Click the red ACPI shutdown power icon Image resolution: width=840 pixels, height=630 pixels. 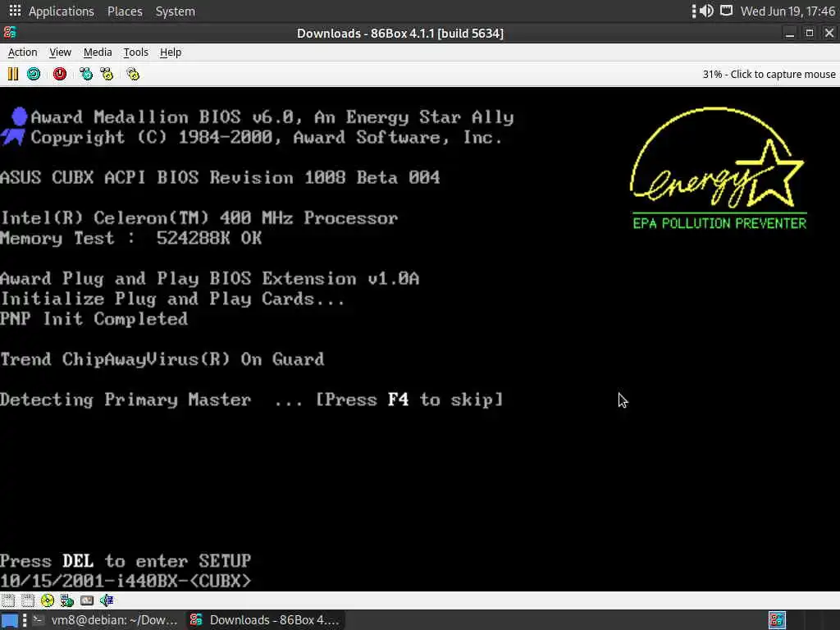(x=59, y=74)
